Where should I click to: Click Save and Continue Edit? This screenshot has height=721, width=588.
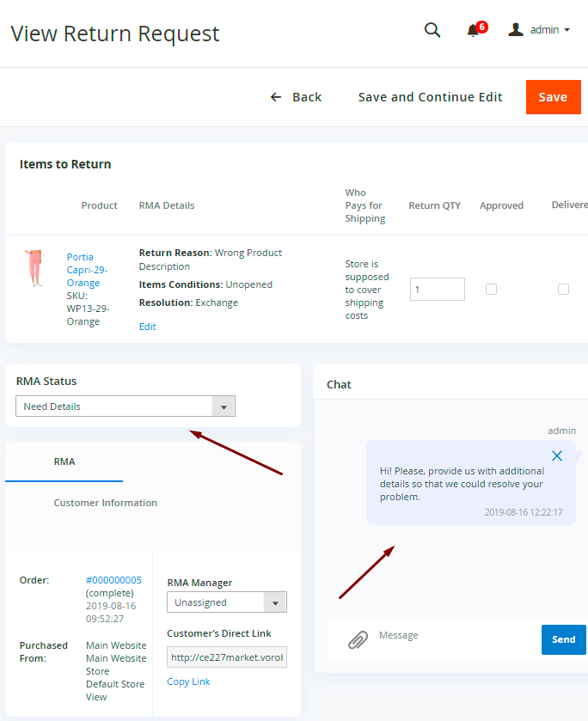[430, 97]
